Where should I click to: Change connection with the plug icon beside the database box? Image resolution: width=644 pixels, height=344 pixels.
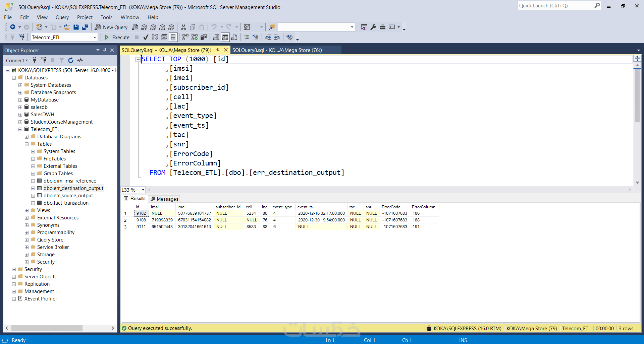tap(21, 37)
